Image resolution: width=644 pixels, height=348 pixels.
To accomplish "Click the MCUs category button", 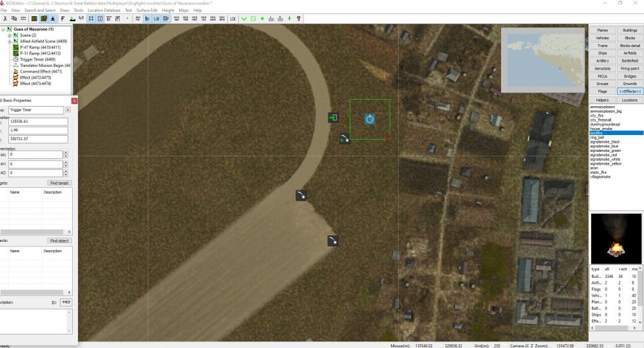I will pyautogui.click(x=603, y=77).
